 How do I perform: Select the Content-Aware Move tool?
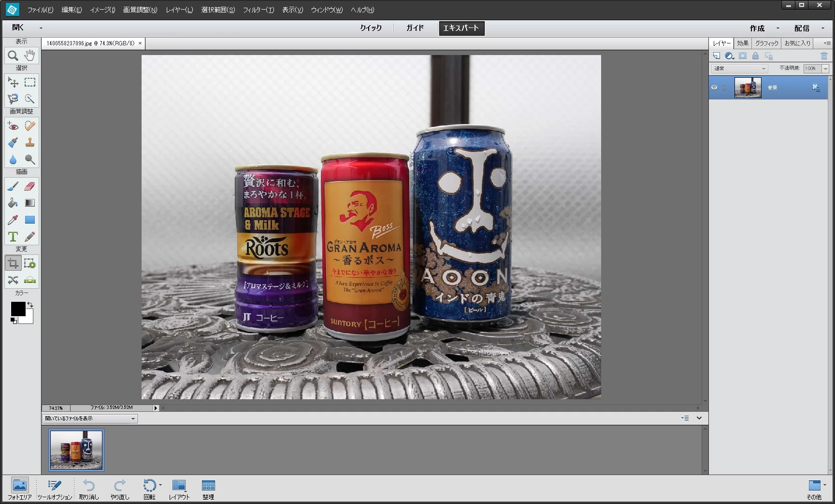13,280
